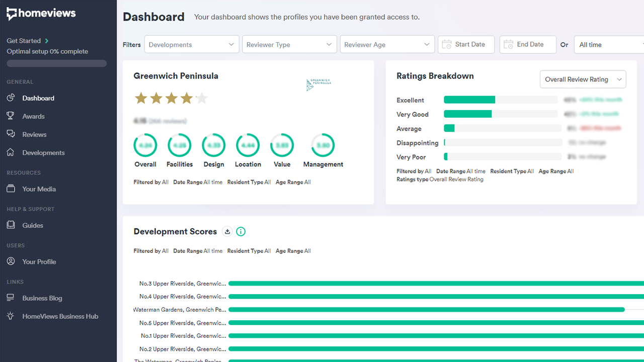Click the Very Poor rating label
644x362 pixels.
click(x=411, y=157)
